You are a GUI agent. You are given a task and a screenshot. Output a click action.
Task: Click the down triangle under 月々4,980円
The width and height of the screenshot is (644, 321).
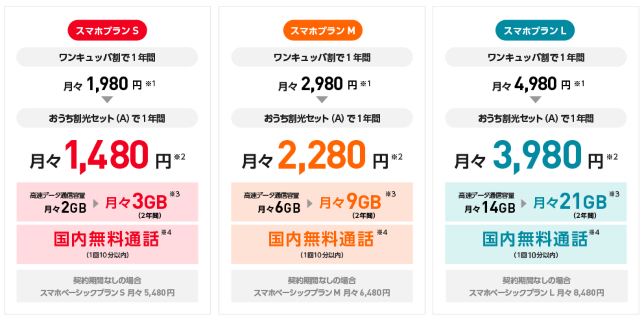point(535,99)
